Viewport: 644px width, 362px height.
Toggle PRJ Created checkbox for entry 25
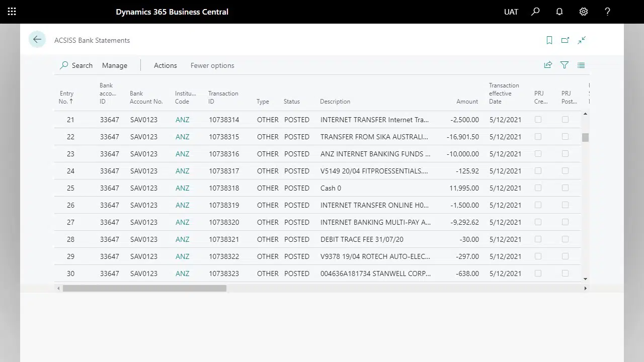[538, 188]
